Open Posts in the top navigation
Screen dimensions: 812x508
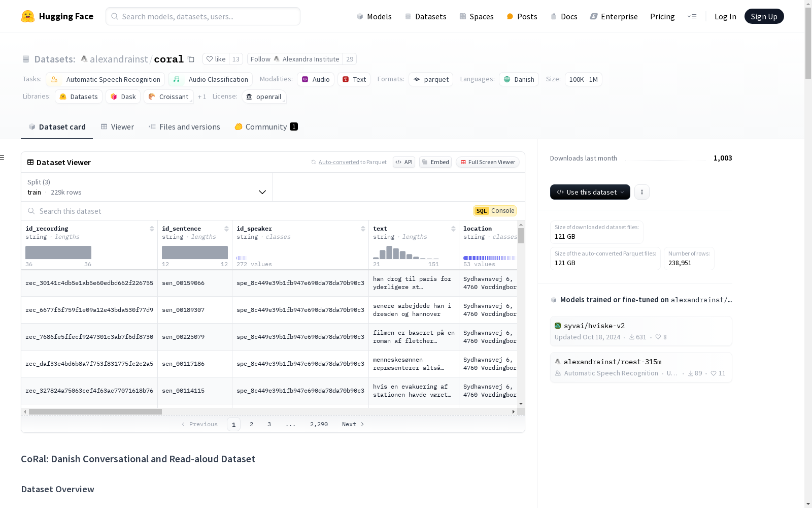[522, 16]
